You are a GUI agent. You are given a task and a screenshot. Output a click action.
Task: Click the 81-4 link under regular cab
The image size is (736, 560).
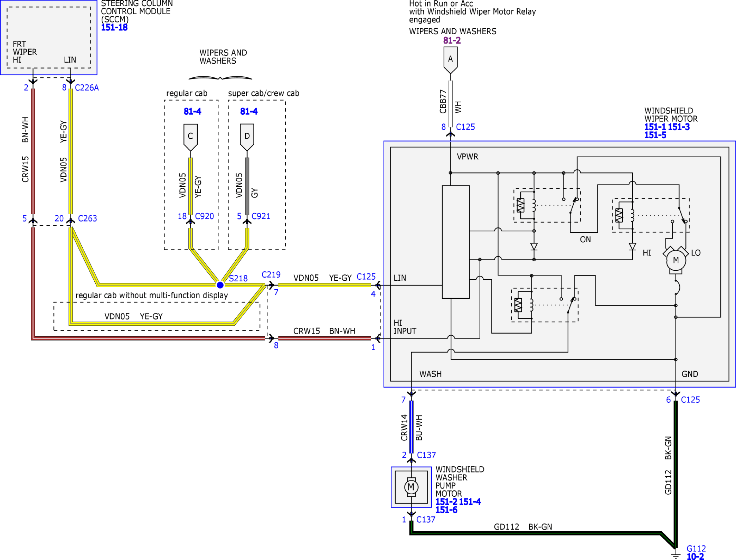(x=192, y=111)
